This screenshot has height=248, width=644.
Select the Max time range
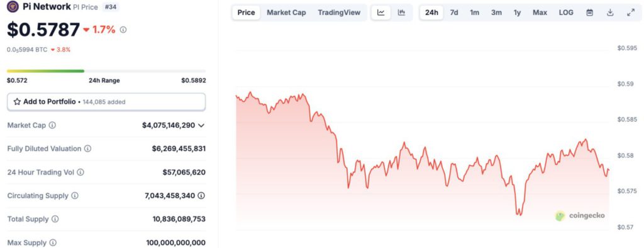pyautogui.click(x=540, y=13)
